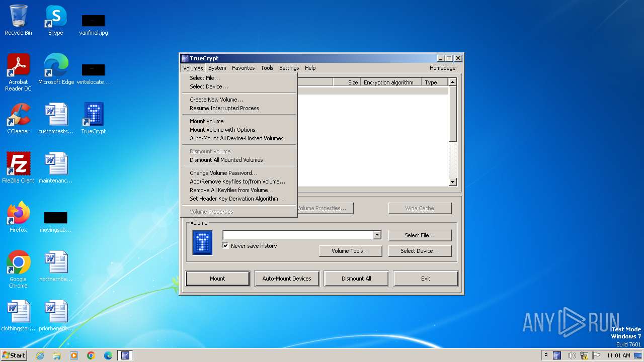Screen dimensions: 644x362
Task: Choose Change Volume Password... entry
Action: coord(239,173)
